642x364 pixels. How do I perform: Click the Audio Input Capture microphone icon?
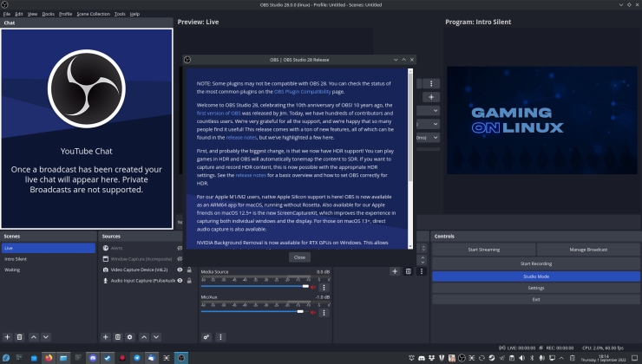pyautogui.click(x=106, y=281)
